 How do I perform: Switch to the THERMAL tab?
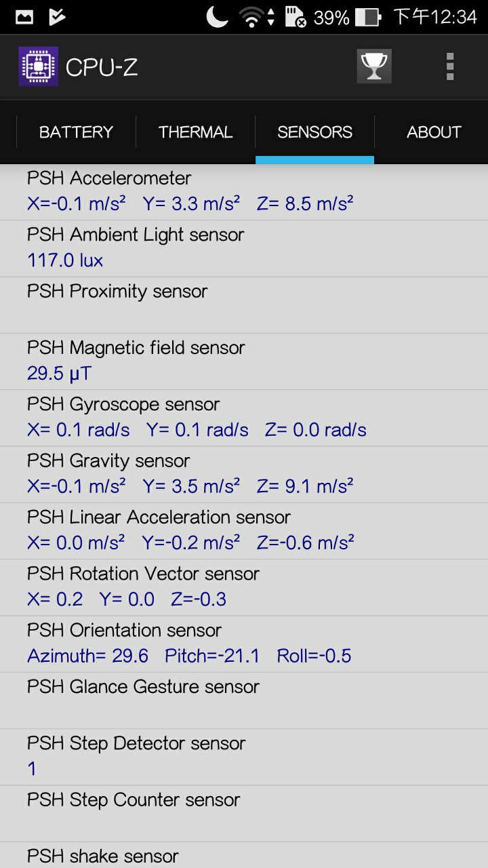[195, 132]
